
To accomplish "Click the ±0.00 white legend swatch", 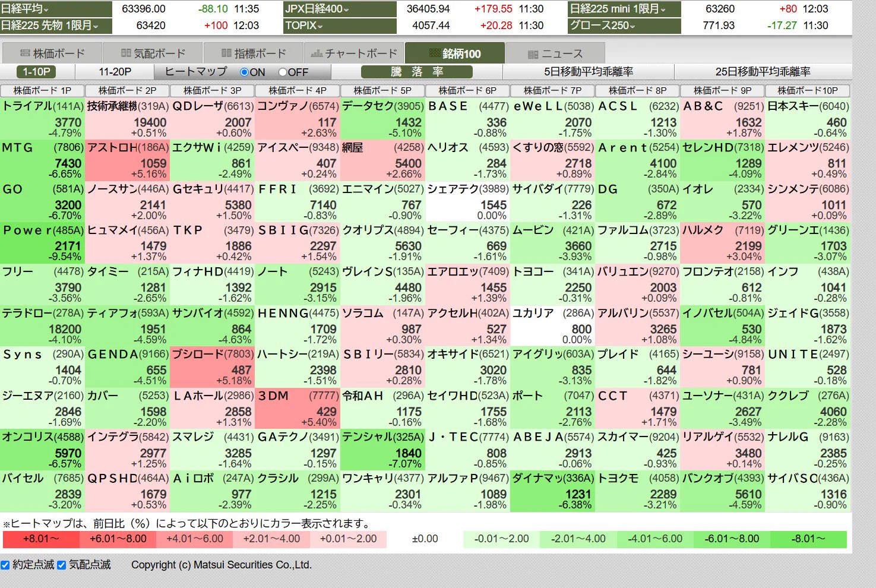I will click(425, 539).
